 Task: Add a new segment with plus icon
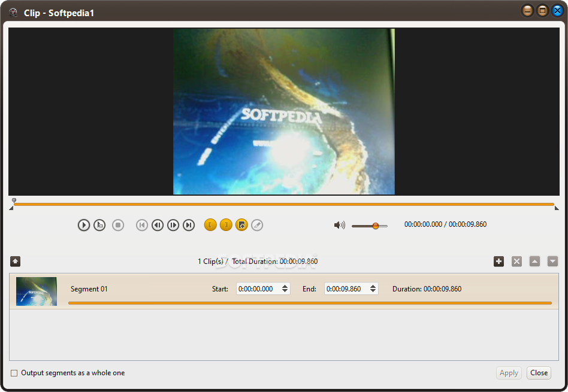click(499, 262)
